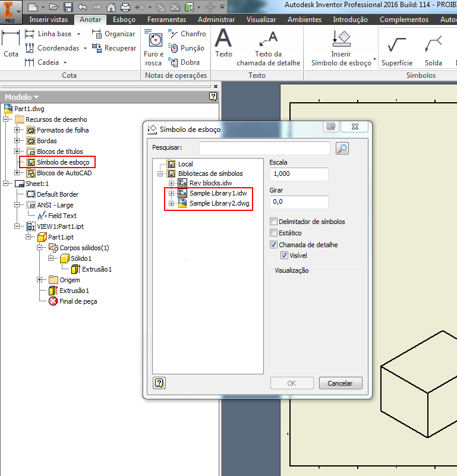Switch to the Ambientes tab
Viewport: 457px width, 476px height.
(304, 20)
